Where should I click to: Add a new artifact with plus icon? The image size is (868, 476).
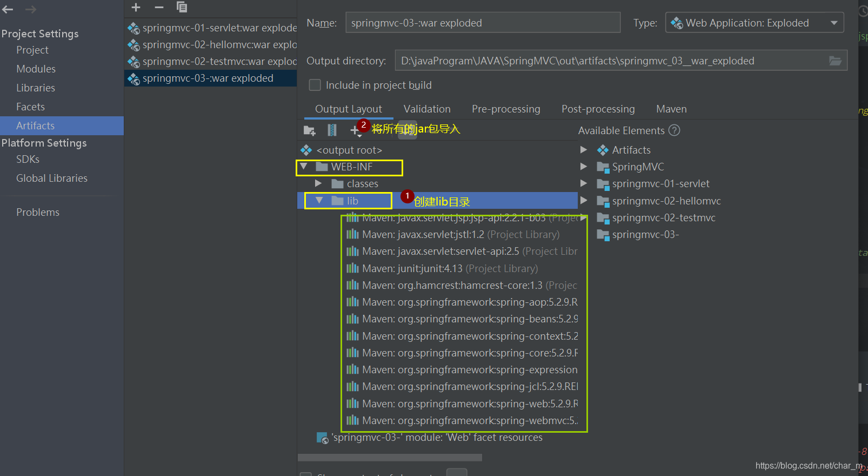(136, 7)
